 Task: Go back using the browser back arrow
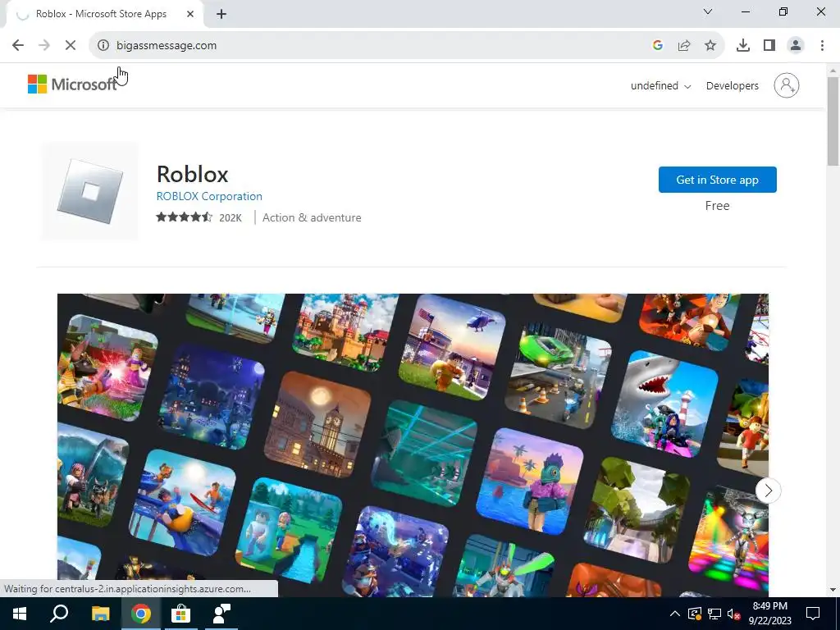(18, 46)
